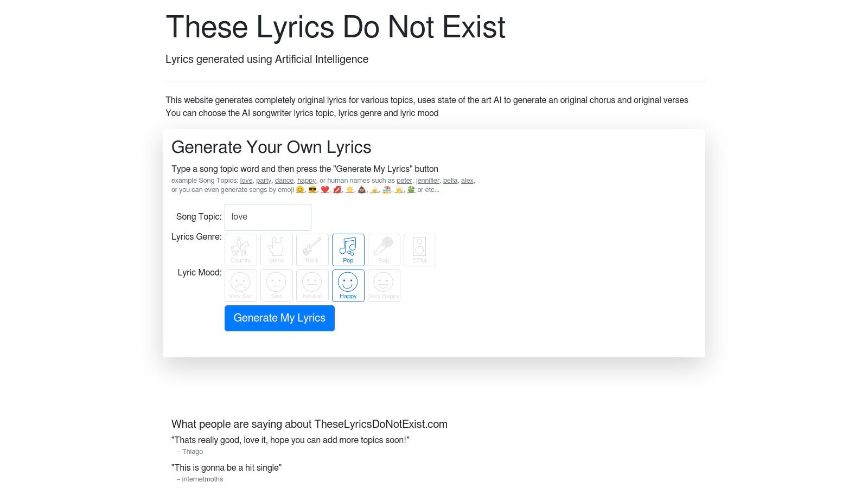Pick the EDM speaker icon
Viewport: 868px width, 488px height.
click(x=420, y=249)
